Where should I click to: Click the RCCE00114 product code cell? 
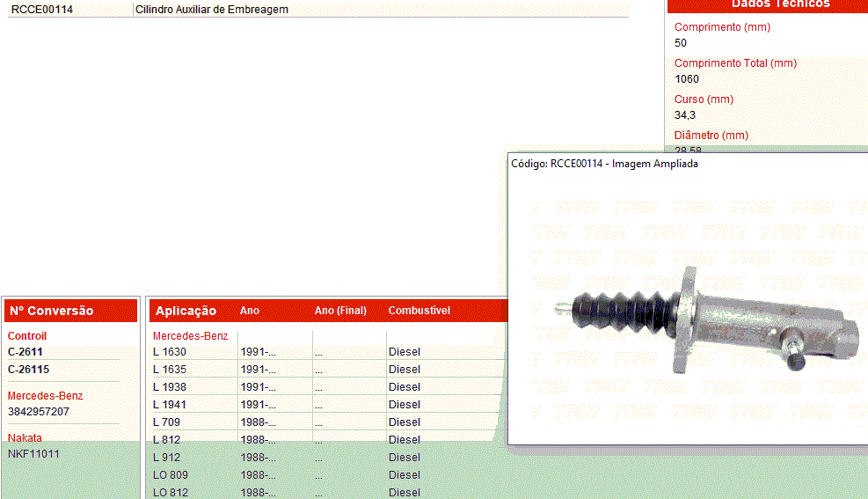click(x=42, y=10)
